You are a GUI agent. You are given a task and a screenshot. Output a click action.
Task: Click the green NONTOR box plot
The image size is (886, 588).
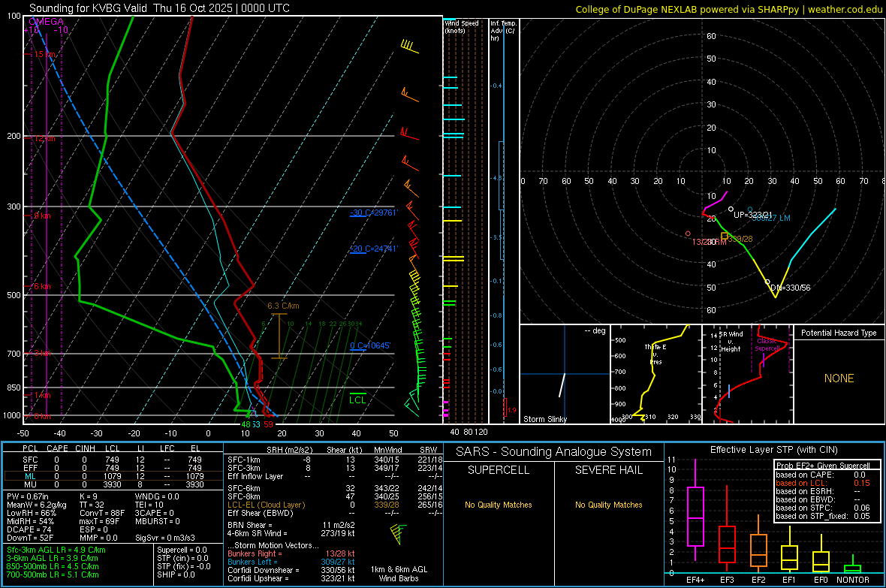pos(852,565)
